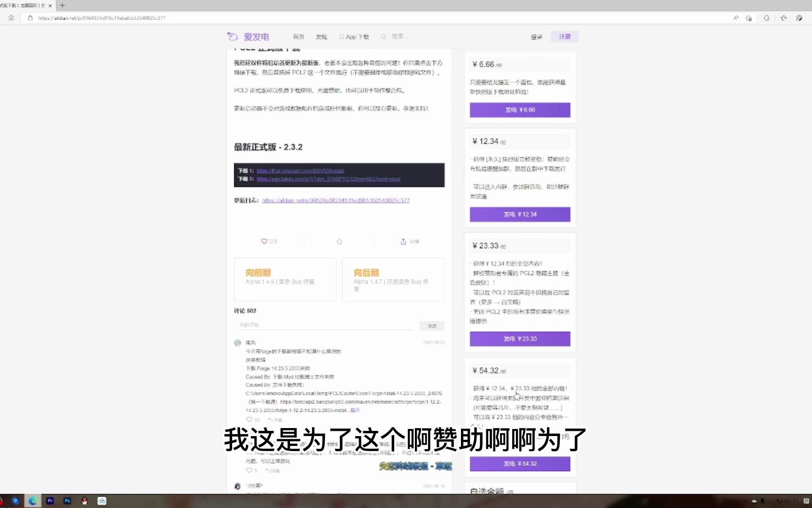The image size is (812, 508).
Task: Click the heart like icon
Action: [x=264, y=241]
